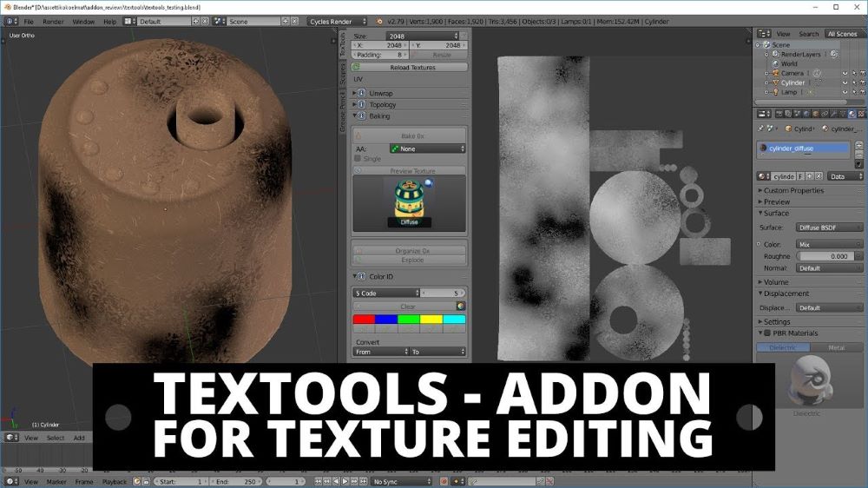Open the scene browse icon
The height and width of the screenshot is (488, 868).
[x=218, y=22]
